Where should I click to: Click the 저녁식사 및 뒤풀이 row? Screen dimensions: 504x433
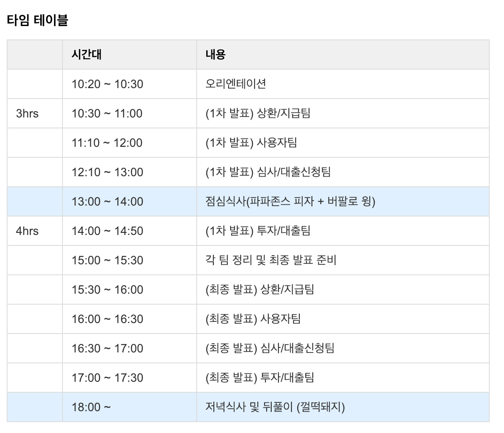click(x=248, y=407)
